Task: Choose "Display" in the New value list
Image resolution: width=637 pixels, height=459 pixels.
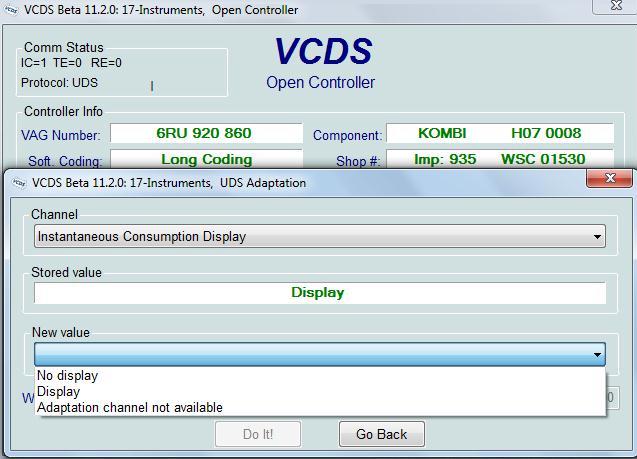Action: click(x=58, y=392)
